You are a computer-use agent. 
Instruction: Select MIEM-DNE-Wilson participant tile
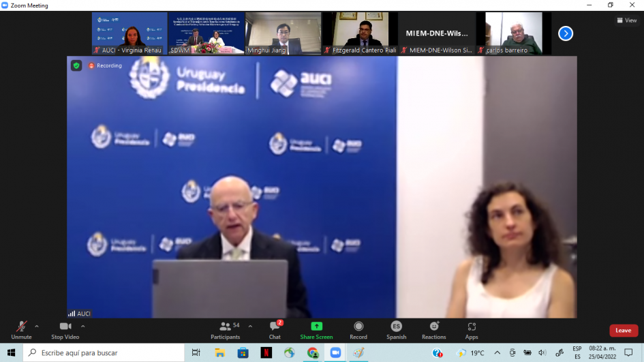(x=437, y=33)
